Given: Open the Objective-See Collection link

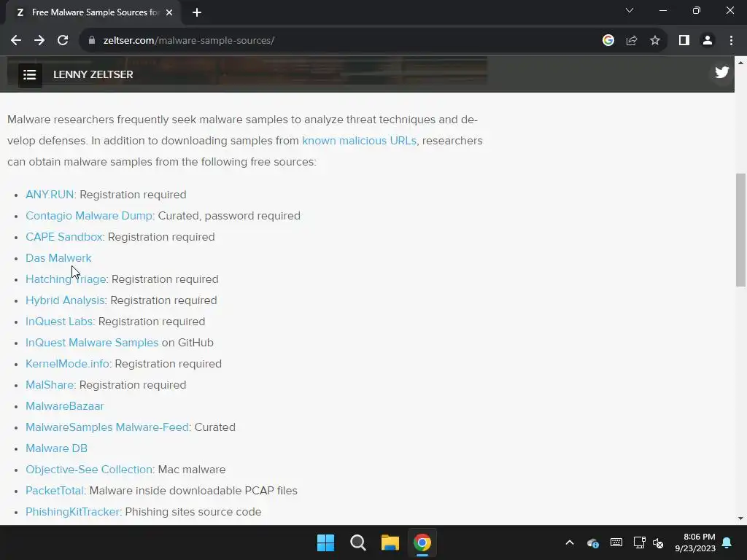Looking at the screenshot, I should pyautogui.click(x=89, y=470).
